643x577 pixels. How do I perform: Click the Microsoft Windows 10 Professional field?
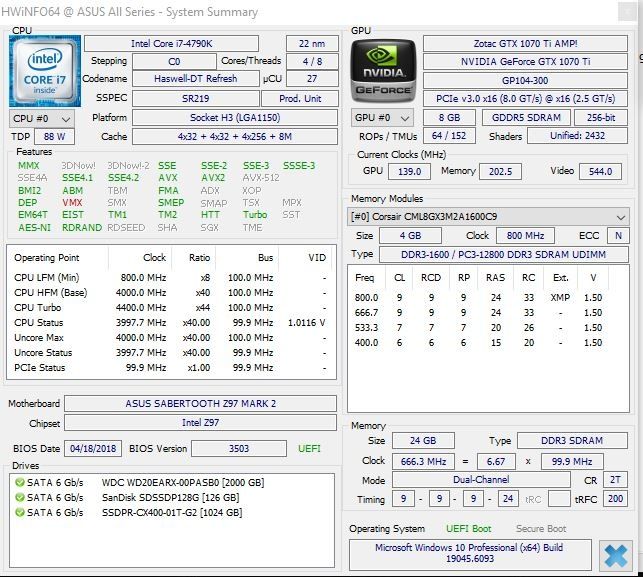point(470,554)
